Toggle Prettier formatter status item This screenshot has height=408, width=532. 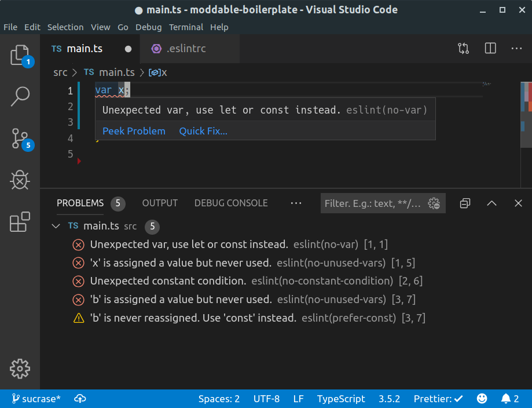[x=438, y=399]
